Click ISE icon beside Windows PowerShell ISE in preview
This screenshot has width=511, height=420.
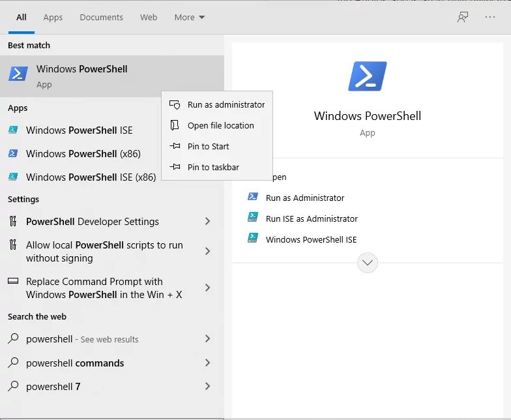coord(253,237)
